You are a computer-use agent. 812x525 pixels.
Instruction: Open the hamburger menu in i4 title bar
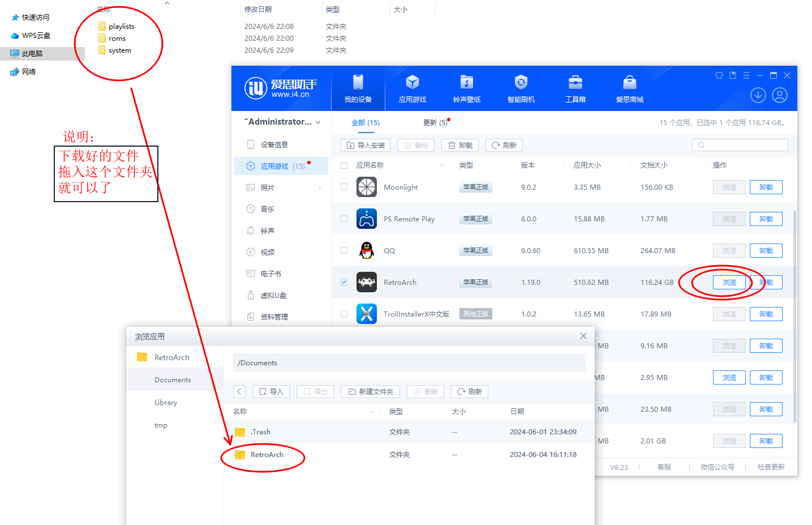point(746,75)
